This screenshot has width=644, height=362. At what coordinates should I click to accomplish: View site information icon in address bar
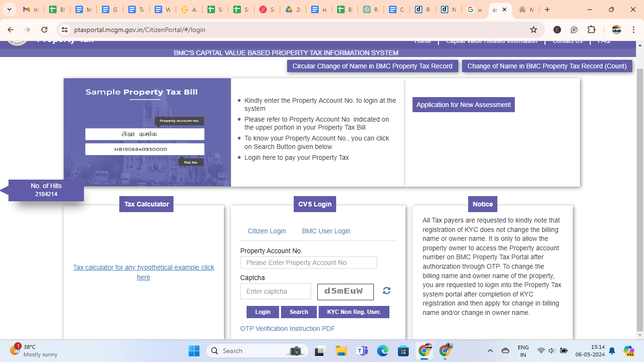tap(65, 30)
